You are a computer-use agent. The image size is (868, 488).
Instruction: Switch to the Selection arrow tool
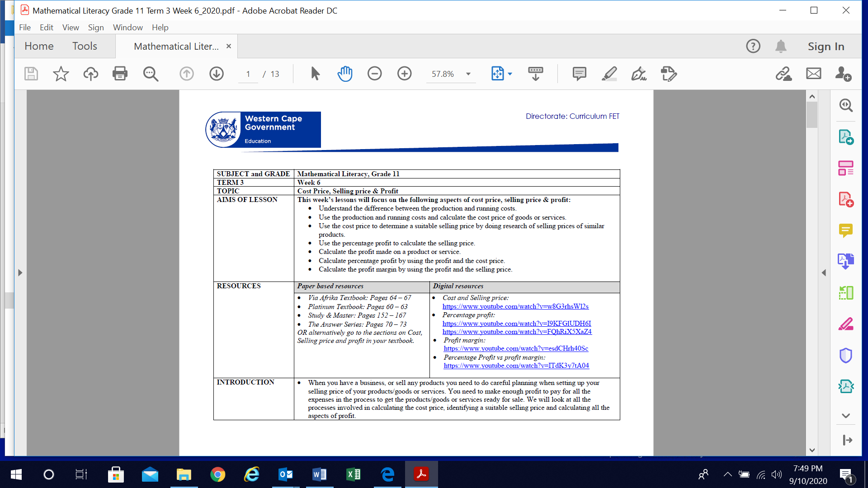coord(315,74)
